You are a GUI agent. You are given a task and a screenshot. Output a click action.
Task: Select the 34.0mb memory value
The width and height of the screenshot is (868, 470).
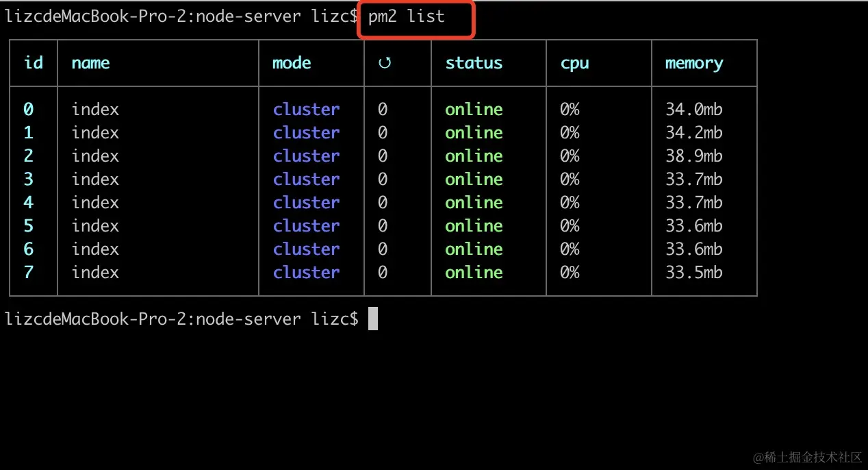(693, 109)
